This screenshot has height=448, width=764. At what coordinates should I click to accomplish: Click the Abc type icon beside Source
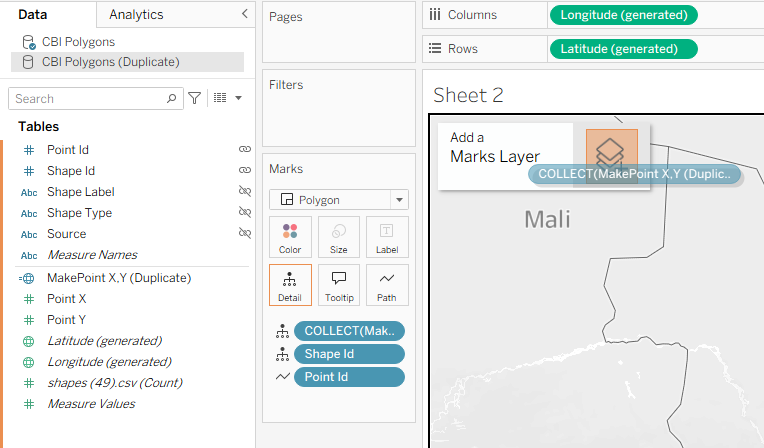(x=29, y=234)
